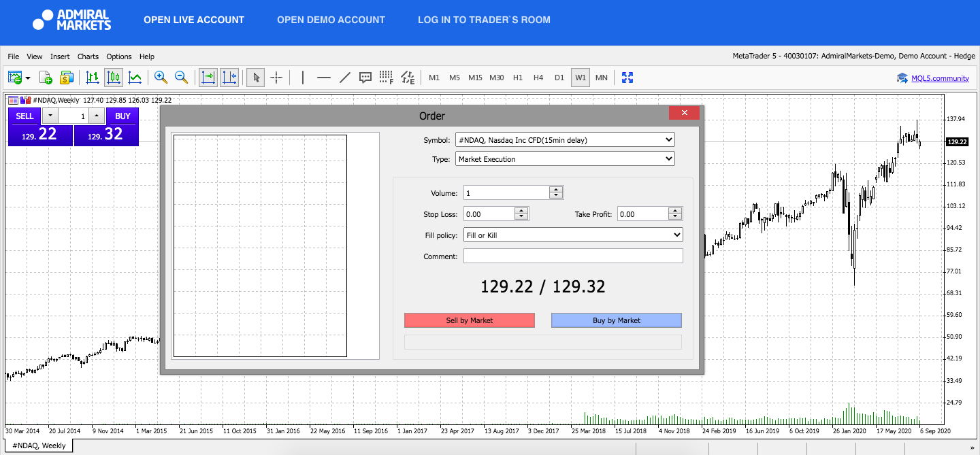The image size is (980, 455).
Task: Switch to bar chart icon
Action: [93, 78]
